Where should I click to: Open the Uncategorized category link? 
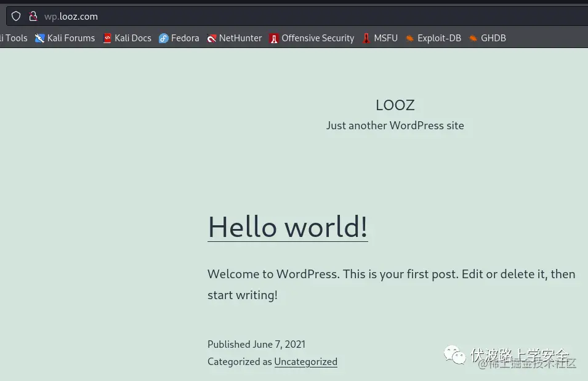coord(305,361)
